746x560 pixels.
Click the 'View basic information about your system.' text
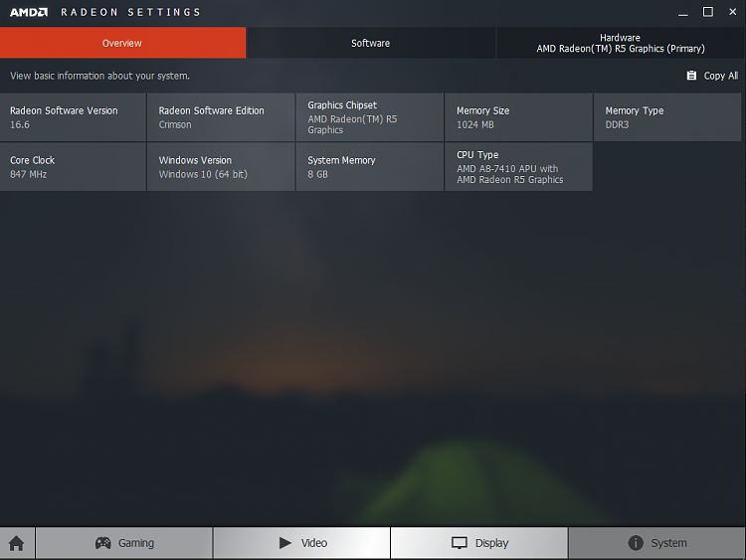[x=99, y=76]
